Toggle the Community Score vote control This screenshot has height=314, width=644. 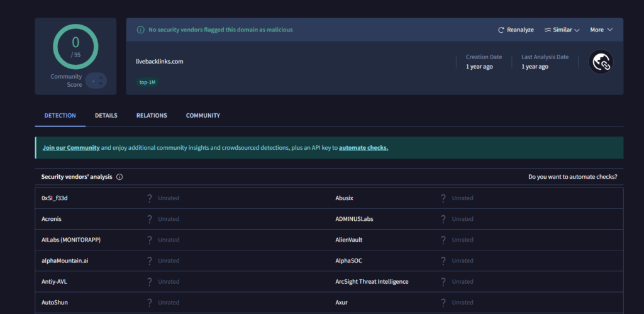point(96,81)
